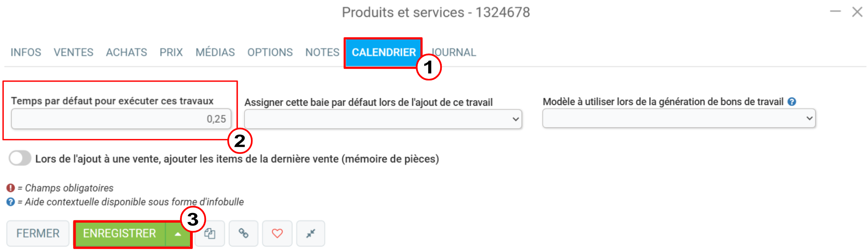Image resolution: width=868 pixels, height=251 pixels.
Task: Minimize the Produits et services window
Action: click(x=835, y=12)
